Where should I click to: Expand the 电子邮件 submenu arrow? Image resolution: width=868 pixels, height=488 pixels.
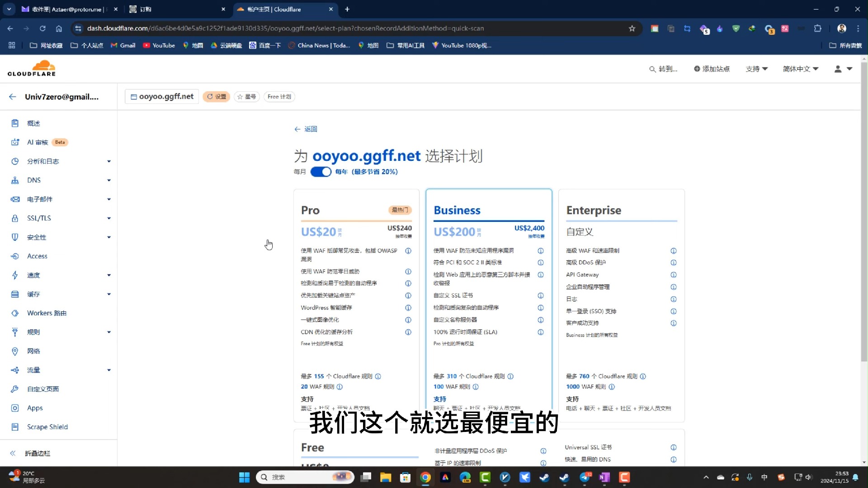(109, 199)
